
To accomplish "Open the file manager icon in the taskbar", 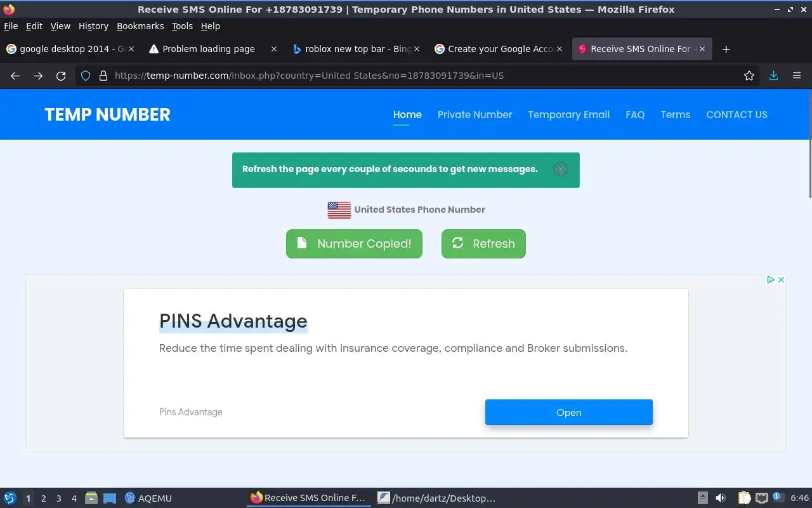I will point(91,498).
